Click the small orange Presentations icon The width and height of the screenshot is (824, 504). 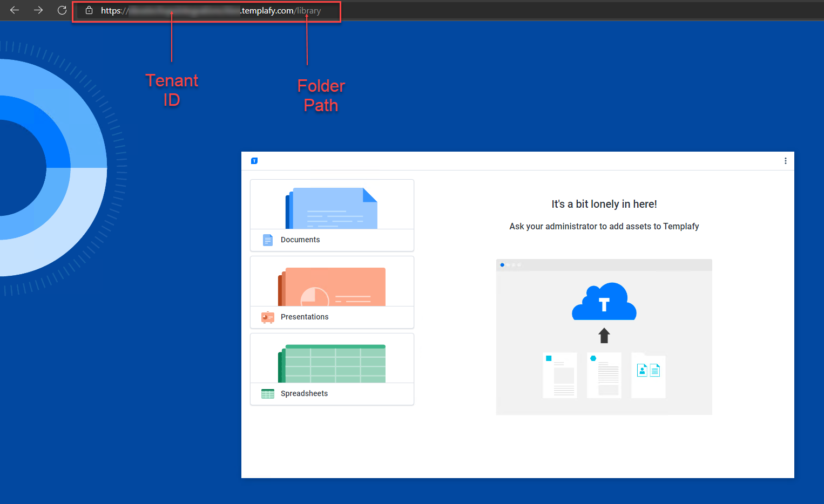tap(268, 317)
